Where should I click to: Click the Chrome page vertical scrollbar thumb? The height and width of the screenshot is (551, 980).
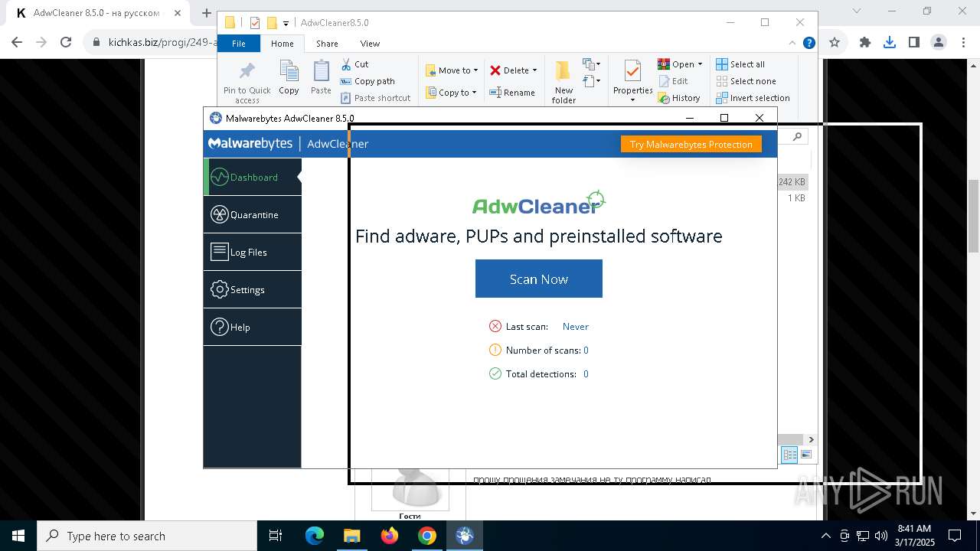[x=973, y=216]
